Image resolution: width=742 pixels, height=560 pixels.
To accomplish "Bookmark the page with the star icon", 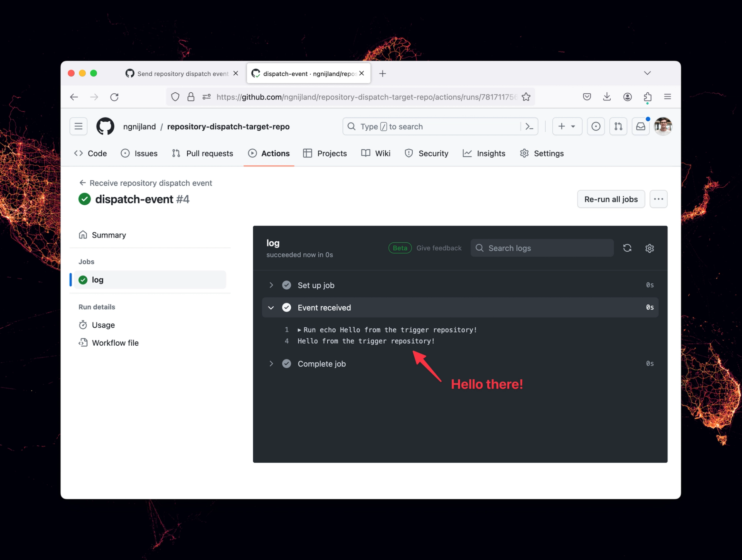I will (526, 97).
